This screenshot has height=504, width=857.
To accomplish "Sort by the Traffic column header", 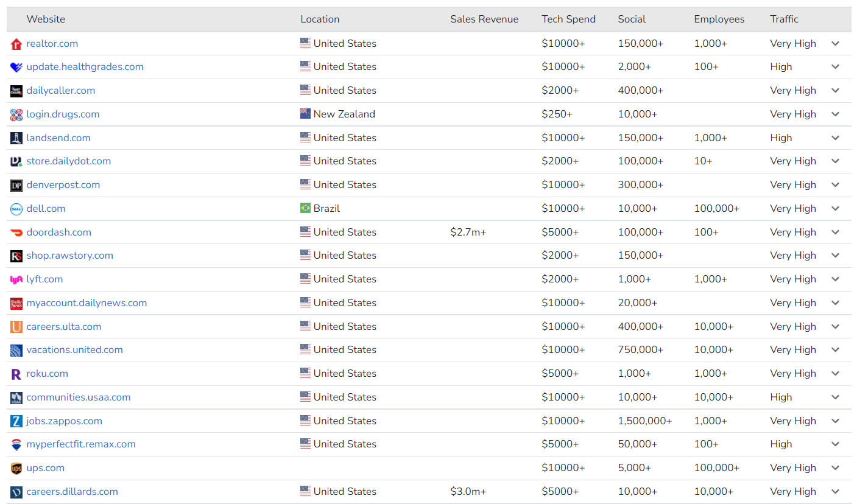I will 784,19.
